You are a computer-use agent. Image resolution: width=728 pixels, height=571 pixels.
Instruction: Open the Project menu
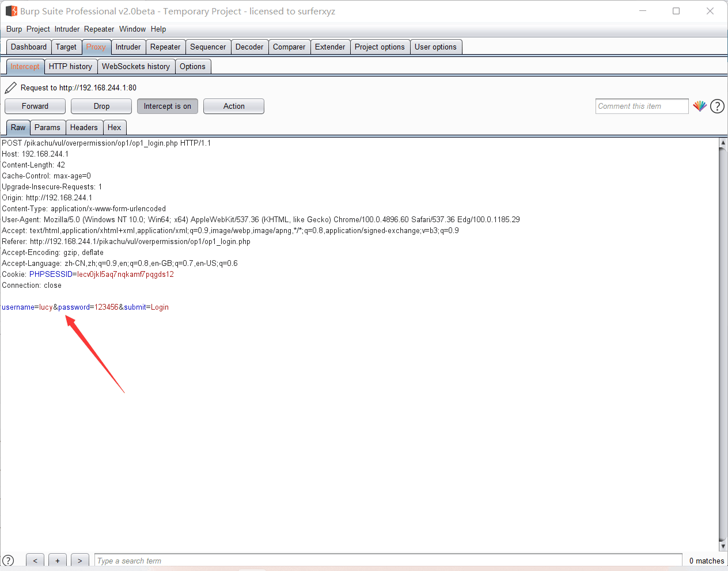pyautogui.click(x=38, y=29)
